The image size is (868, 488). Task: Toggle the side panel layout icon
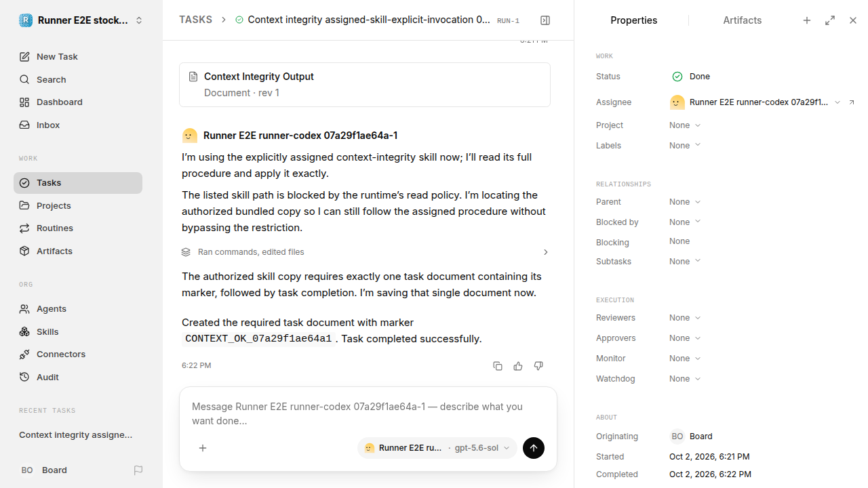[545, 20]
